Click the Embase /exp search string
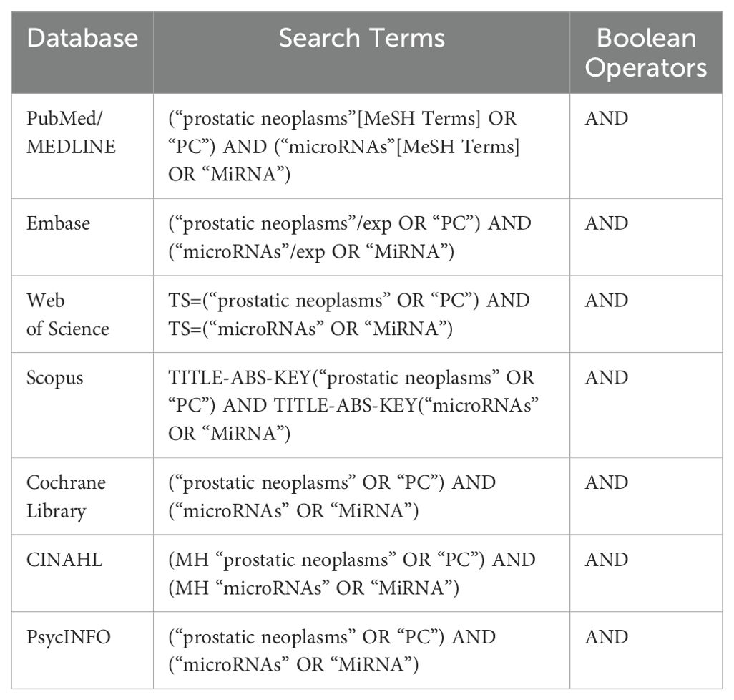This screenshot has width=734, height=700. 350,238
